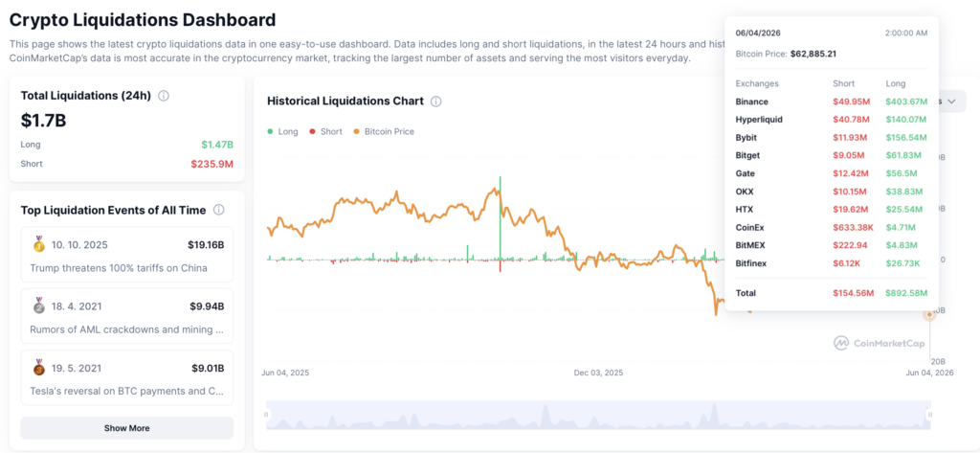Click info icon beside Total Liquidations (24h)
Screen dimensions: 980x453
164,96
